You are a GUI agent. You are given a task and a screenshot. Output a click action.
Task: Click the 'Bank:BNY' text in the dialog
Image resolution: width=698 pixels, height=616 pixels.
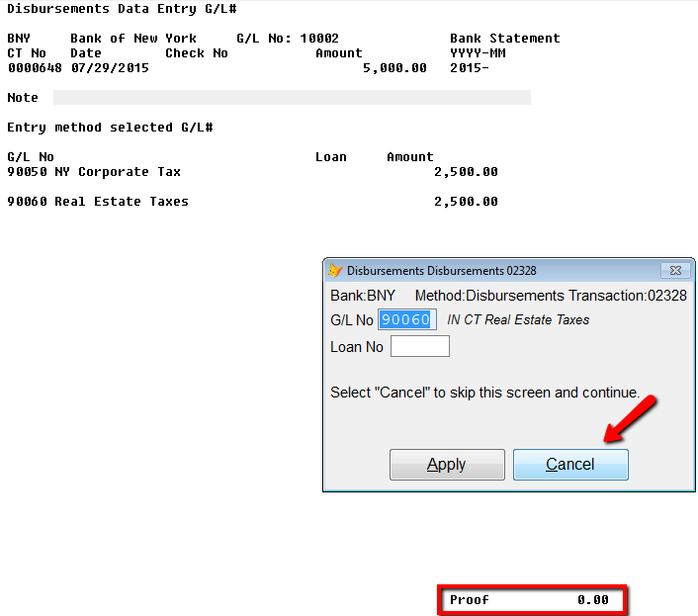tap(363, 296)
